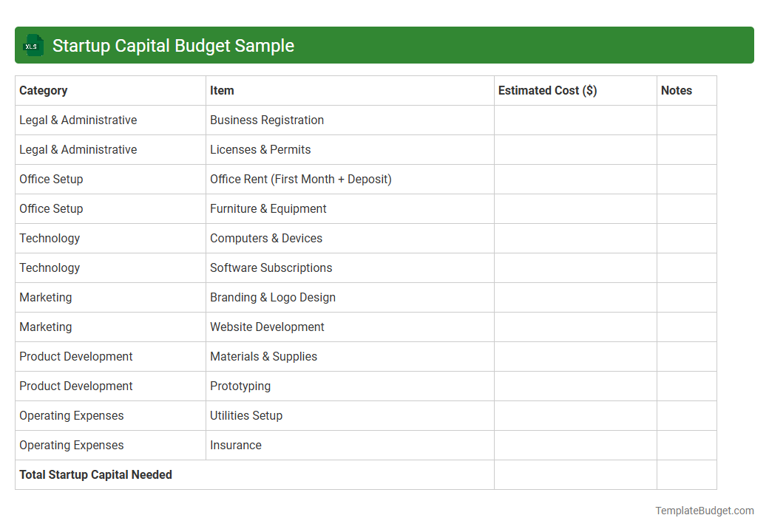
Task: Click the Notes column header
Action: click(x=677, y=90)
